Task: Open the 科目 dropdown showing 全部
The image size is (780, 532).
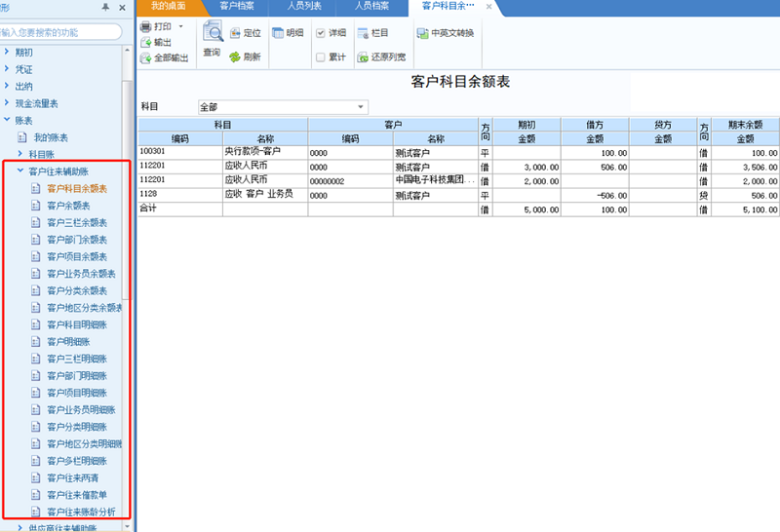Action: coord(360,106)
